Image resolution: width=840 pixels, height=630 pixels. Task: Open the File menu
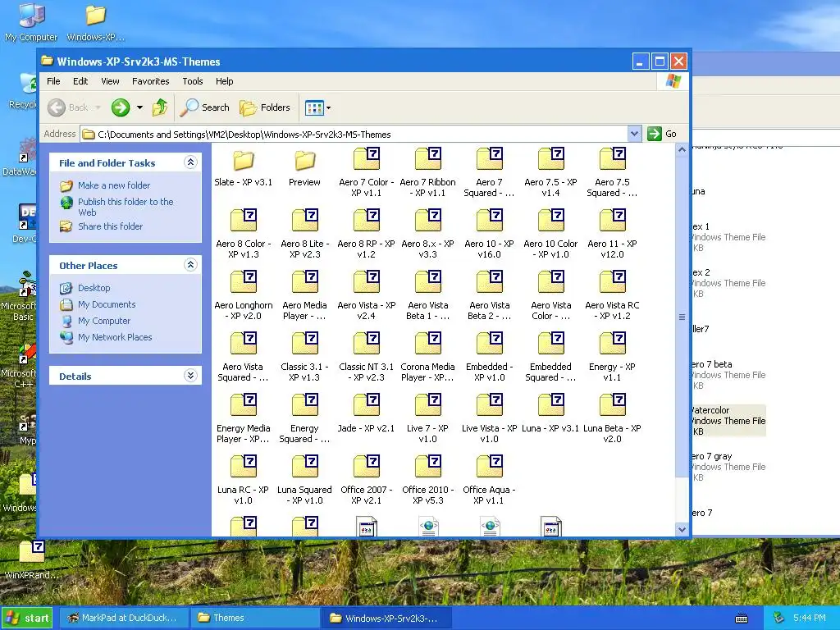tap(53, 81)
